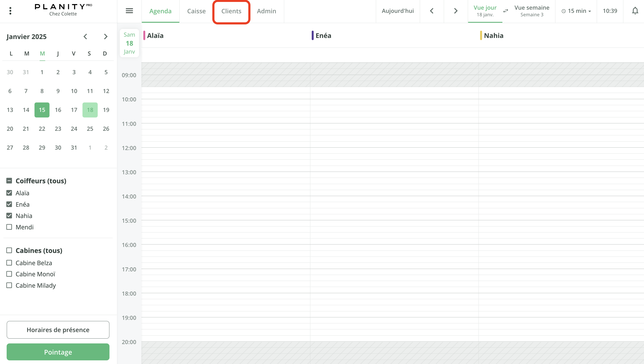Toggle the Cabines (tous) group checkbox
644x364 pixels.
tap(9, 250)
